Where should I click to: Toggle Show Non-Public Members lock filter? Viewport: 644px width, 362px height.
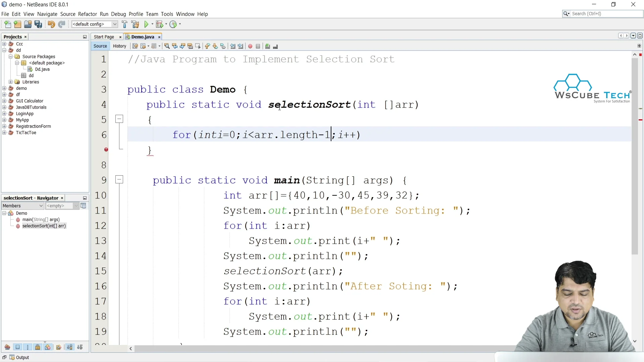38,347
